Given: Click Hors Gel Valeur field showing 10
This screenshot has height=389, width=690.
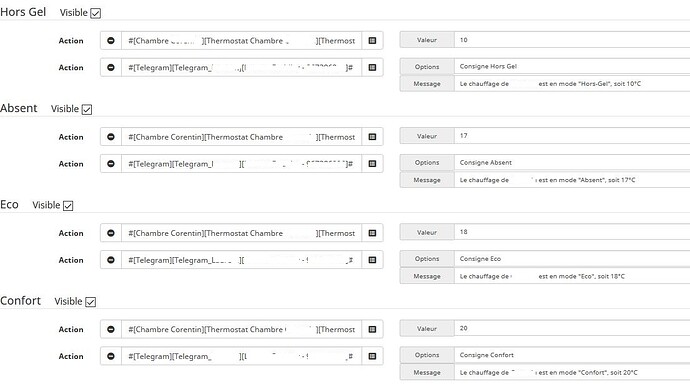Looking at the screenshot, I should [x=572, y=40].
